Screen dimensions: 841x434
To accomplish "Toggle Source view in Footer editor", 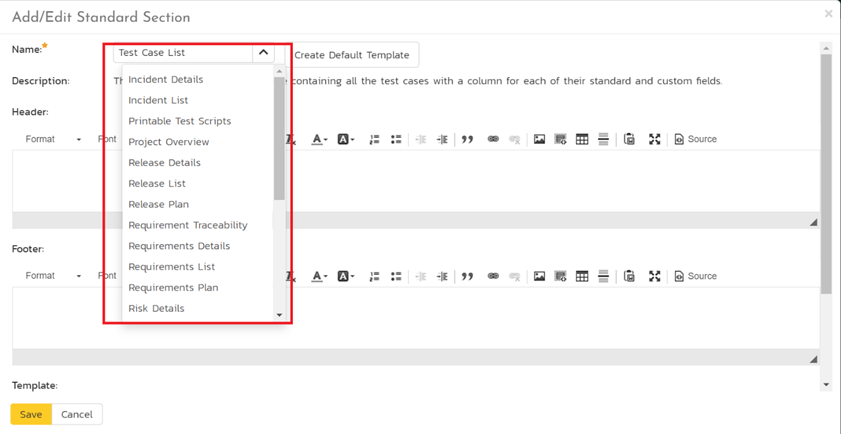I will click(x=695, y=276).
